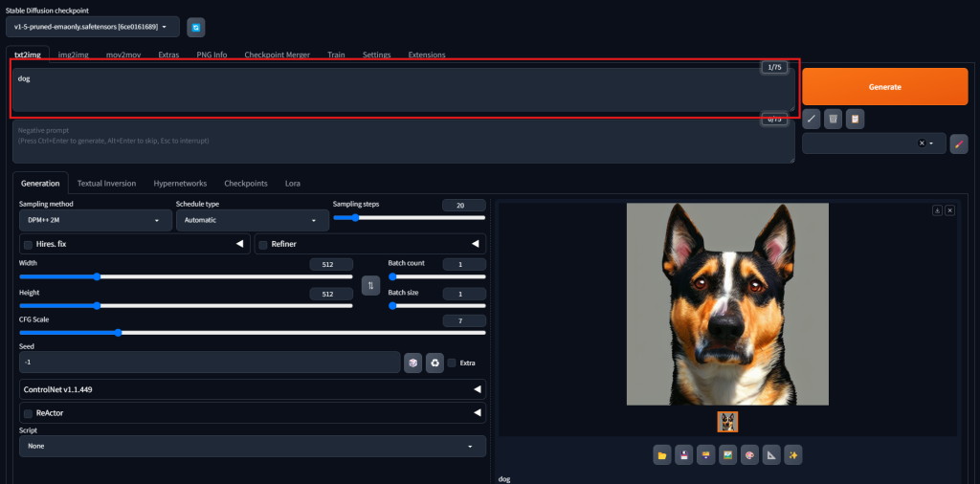Image resolution: width=980 pixels, height=484 pixels.
Task: Open the output images folder icon
Action: pyautogui.click(x=661, y=454)
